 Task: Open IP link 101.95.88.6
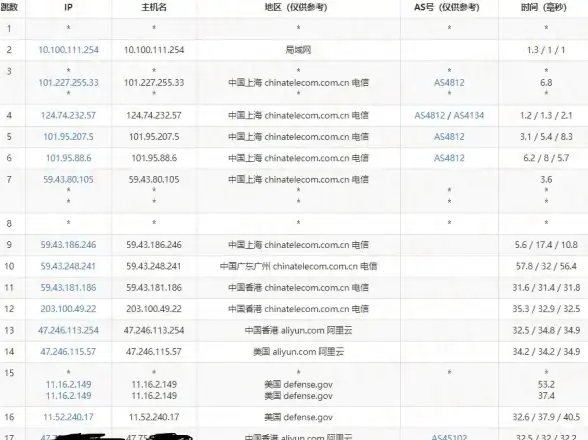[x=68, y=158]
